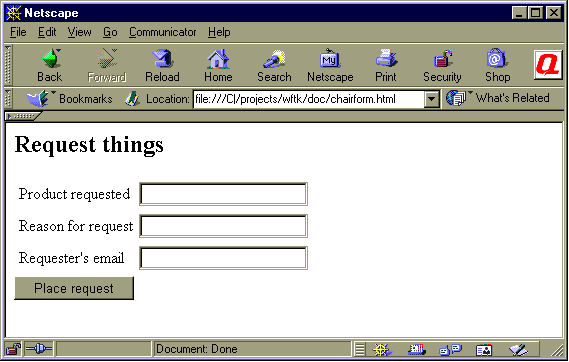Click the Location URL text field

[x=308, y=99]
